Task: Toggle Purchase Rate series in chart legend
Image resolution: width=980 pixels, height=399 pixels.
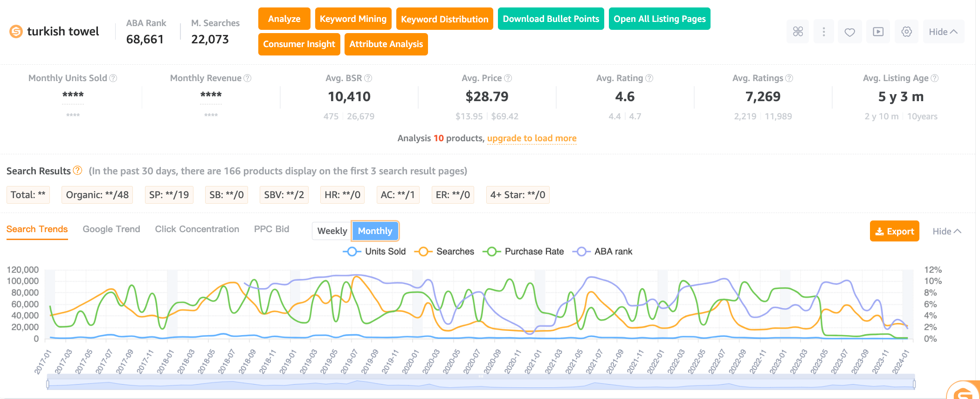Action: pos(523,251)
